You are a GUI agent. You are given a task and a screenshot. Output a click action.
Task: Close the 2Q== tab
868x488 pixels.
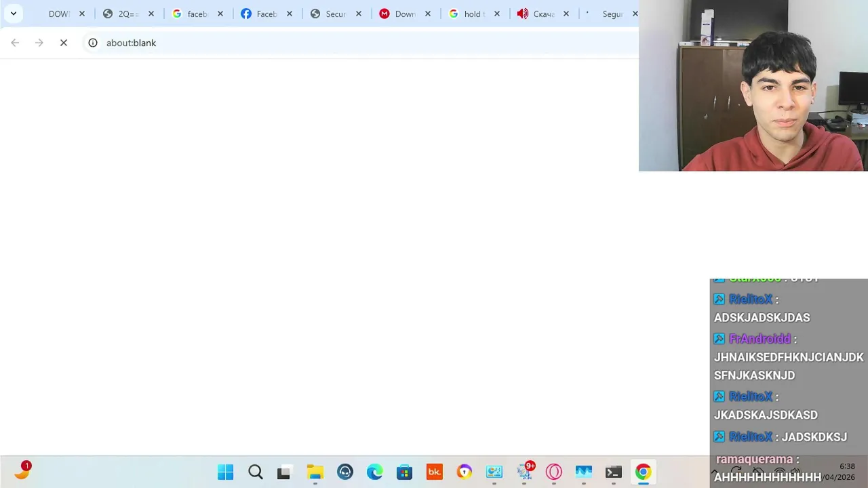click(x=151, y=14)
